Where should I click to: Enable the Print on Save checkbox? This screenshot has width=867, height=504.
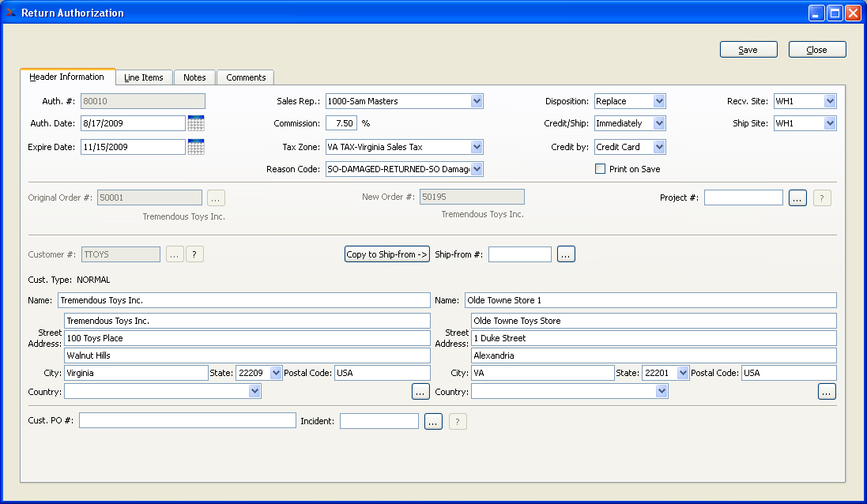pyautogui.click(x=601, y=169)
